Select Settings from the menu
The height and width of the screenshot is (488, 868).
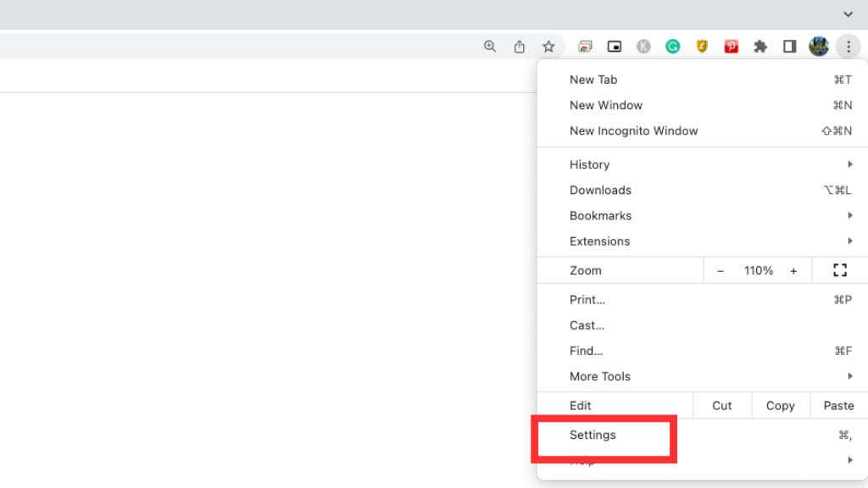593,435
